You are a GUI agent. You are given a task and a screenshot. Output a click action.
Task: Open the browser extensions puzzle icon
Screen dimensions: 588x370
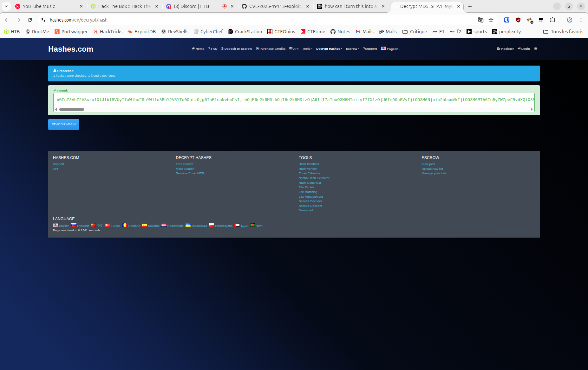552,20
